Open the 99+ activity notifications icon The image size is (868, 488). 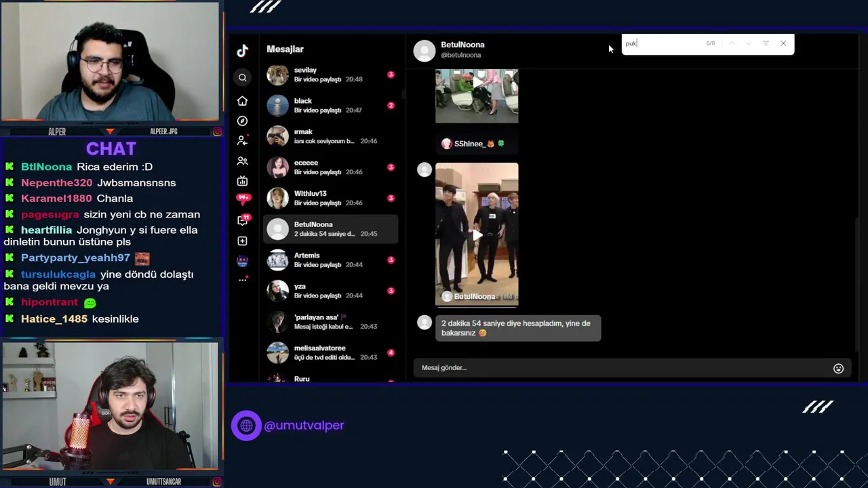coord(243,199)
